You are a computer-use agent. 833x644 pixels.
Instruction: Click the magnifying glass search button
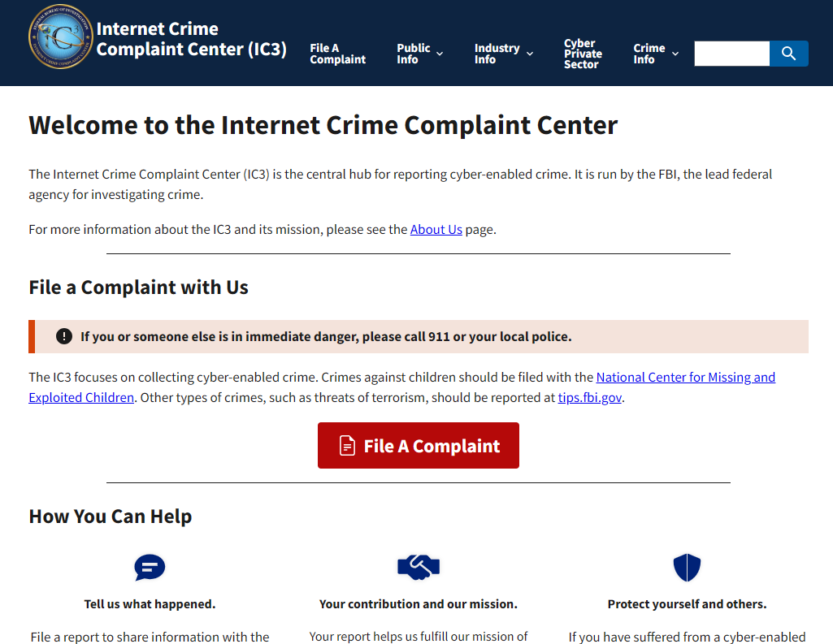click(x=788, y=54)
